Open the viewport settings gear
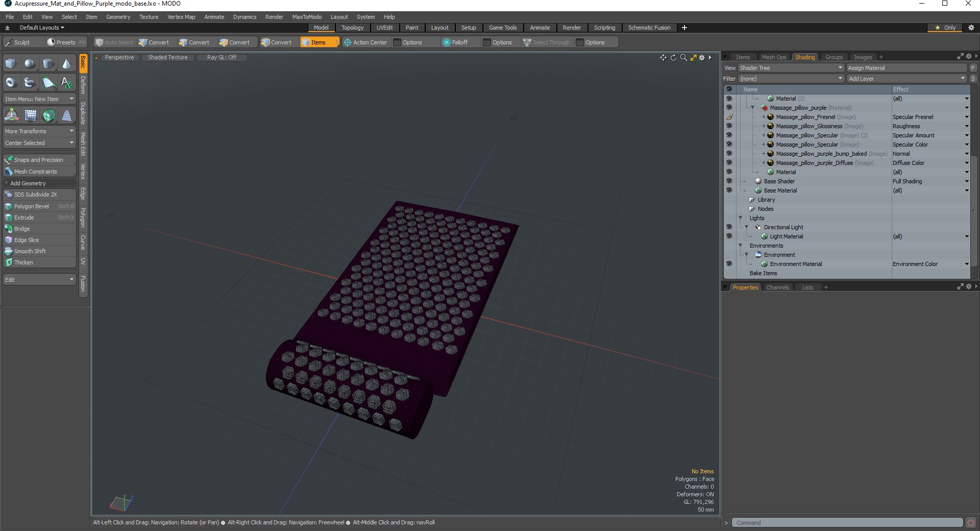 [702, 58]
